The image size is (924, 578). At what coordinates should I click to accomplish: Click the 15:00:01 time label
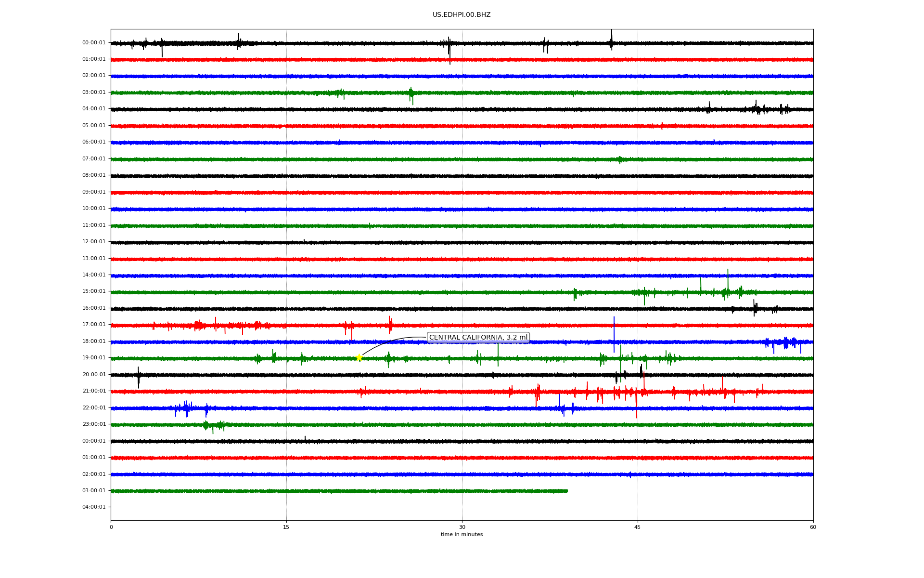tap(94, 291)
